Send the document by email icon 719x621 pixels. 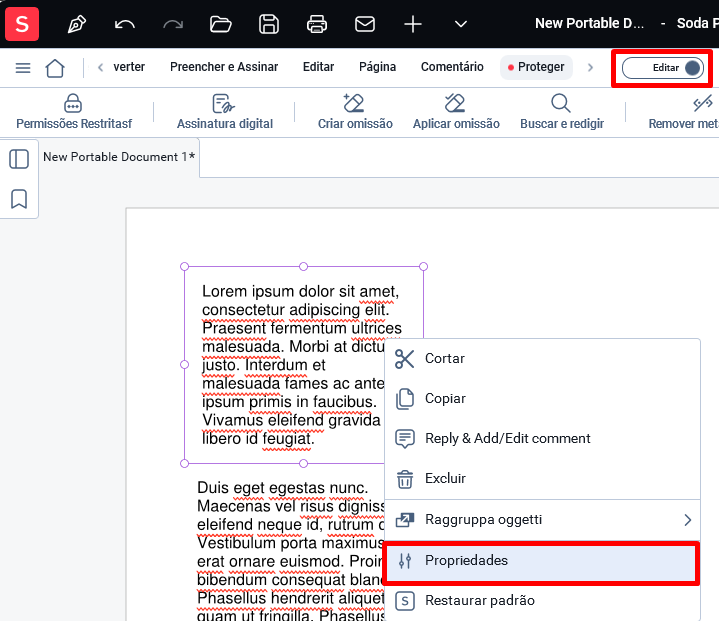coord(365,24)
